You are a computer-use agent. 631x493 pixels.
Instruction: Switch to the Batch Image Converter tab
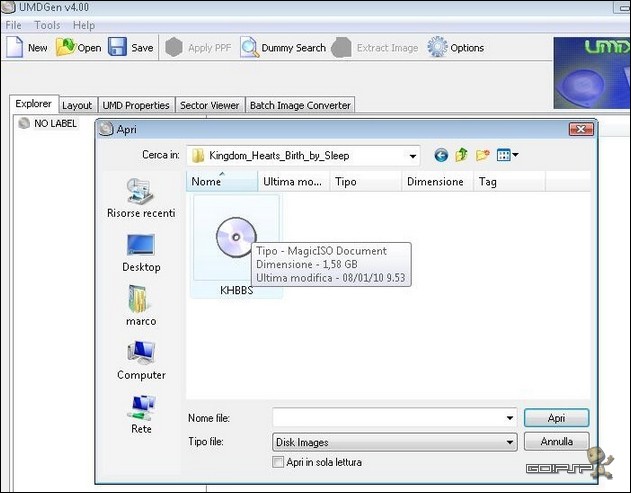pos(300,105)
